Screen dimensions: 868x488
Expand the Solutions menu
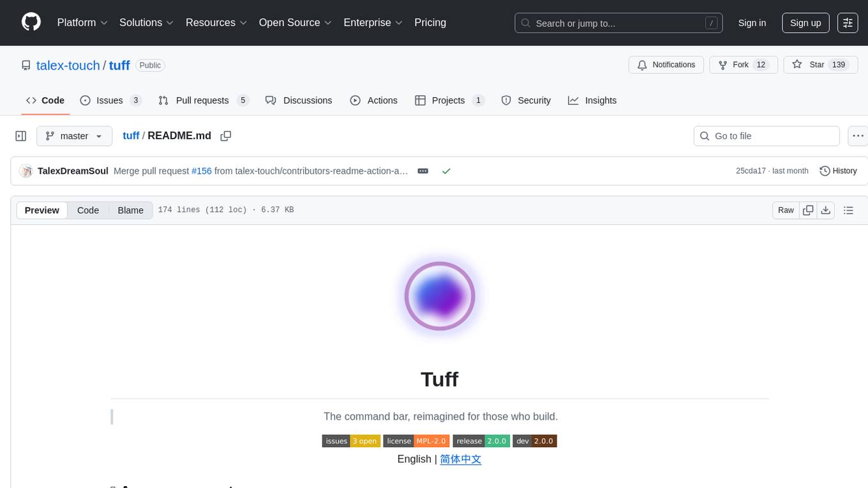point(147,22)
